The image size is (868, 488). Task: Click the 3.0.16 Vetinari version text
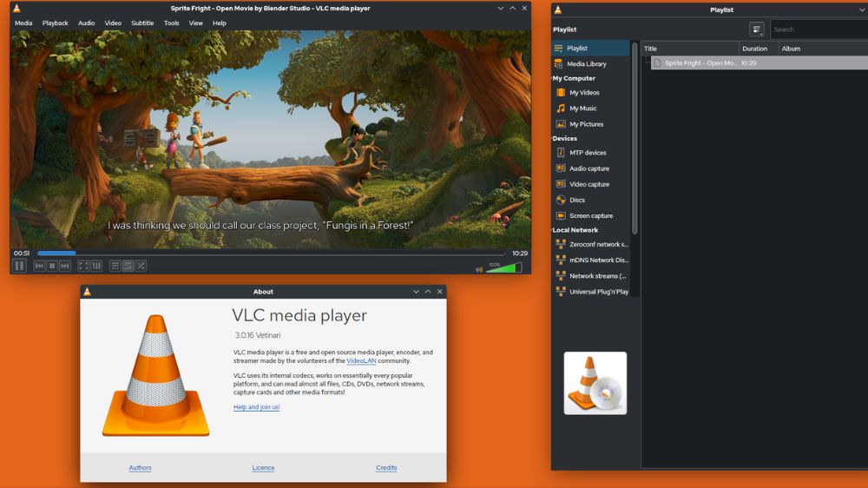pos(258,335)
